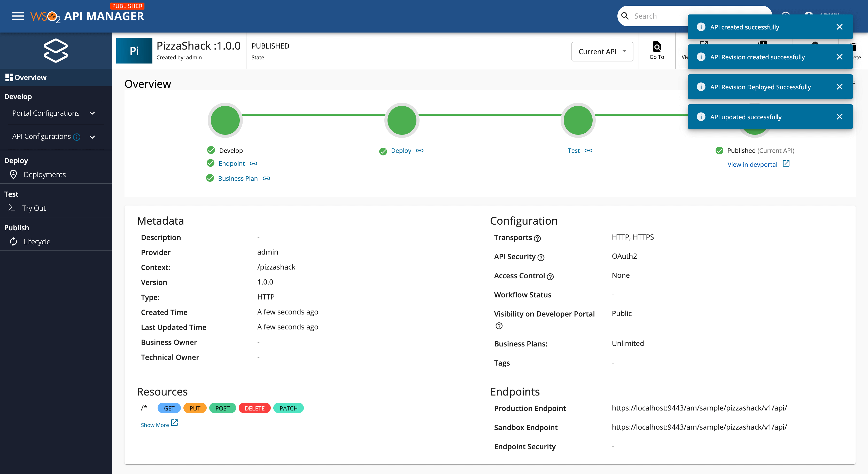This screenshot has height=474, width=868.
Task: Click the info icon beside API Configurations
Action: (x=76, y=137)
